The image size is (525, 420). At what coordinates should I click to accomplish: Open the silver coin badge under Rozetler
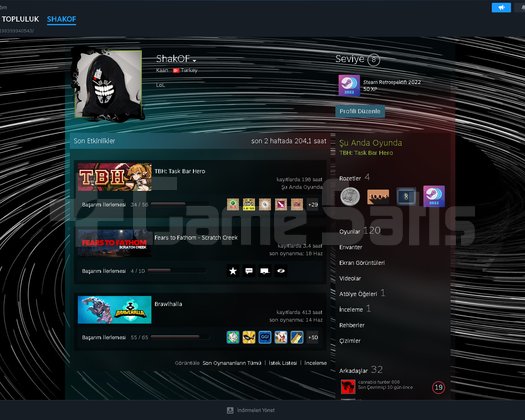click(x=350, y=196)
